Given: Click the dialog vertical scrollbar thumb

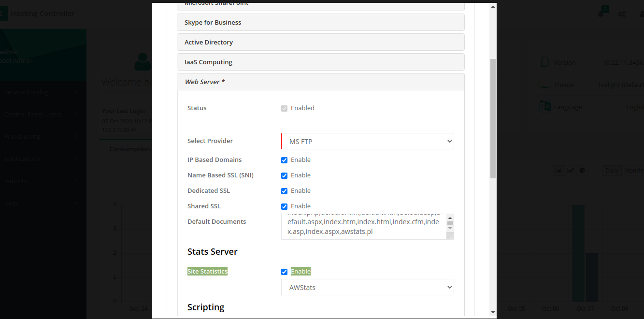Looking at the screenshot, I should (493, 118).
